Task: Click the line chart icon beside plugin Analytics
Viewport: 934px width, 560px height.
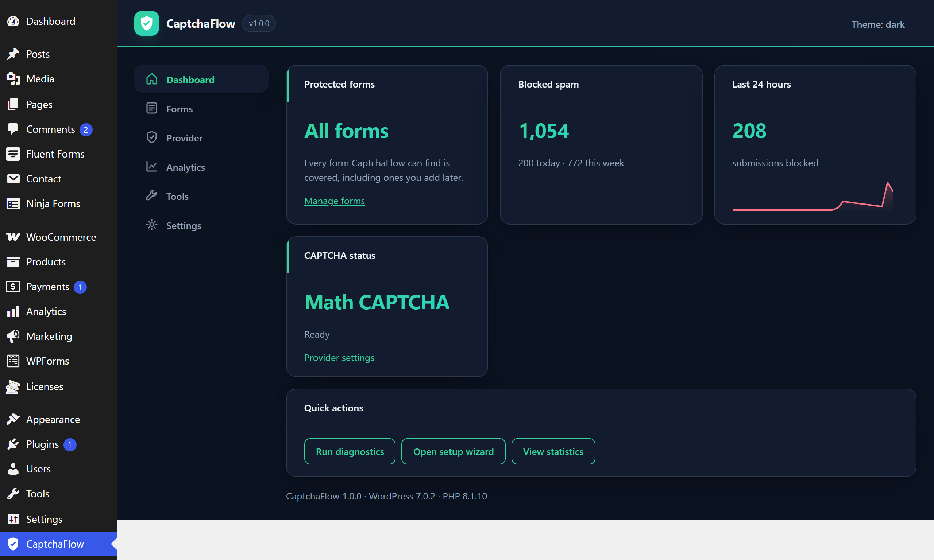Action: [152, 166]
